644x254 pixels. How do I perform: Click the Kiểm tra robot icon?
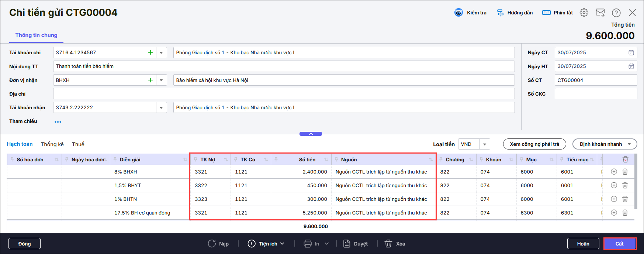coord(458,13)
